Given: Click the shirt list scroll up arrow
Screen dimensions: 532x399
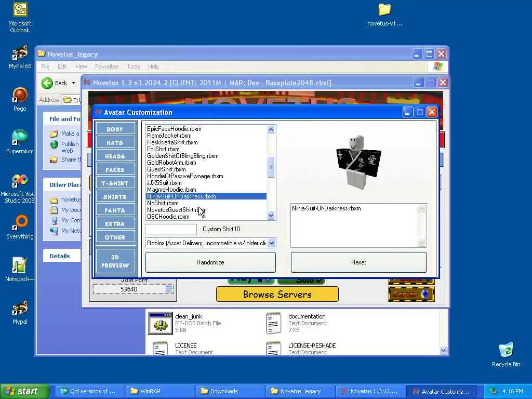Looking at the screenshot, I should (x=271, y=129).
